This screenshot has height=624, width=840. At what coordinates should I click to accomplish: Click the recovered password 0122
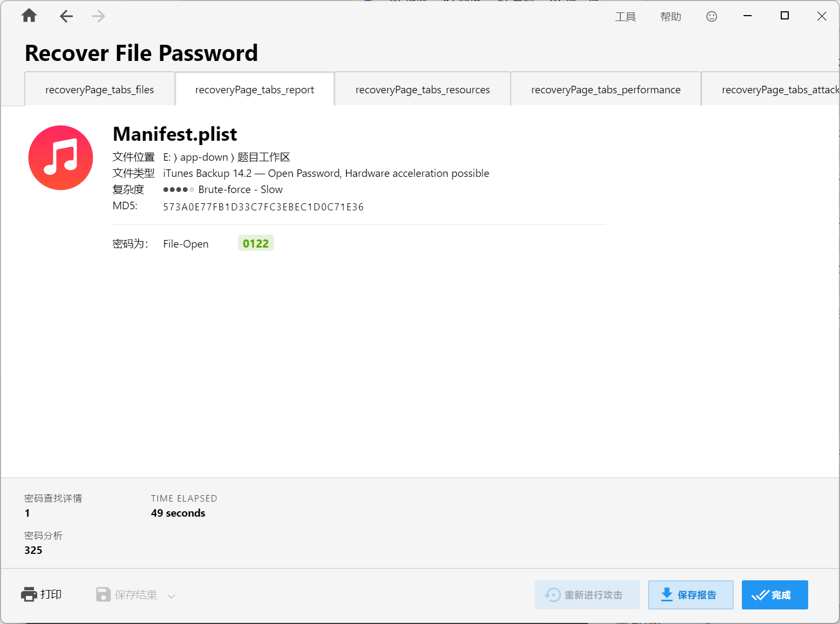coord(256,243)
